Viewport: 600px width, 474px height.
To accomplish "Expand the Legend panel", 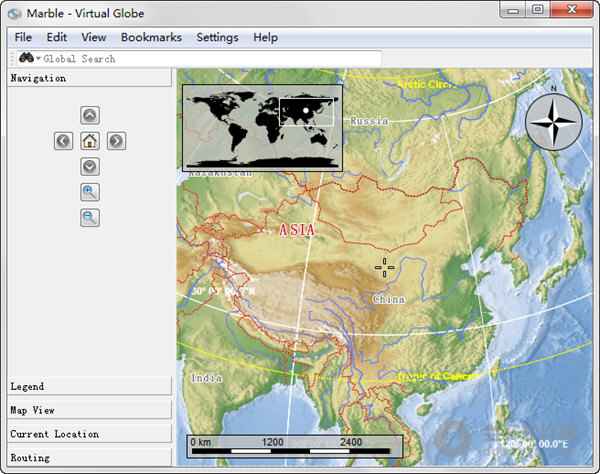I will tap(90, 386).
